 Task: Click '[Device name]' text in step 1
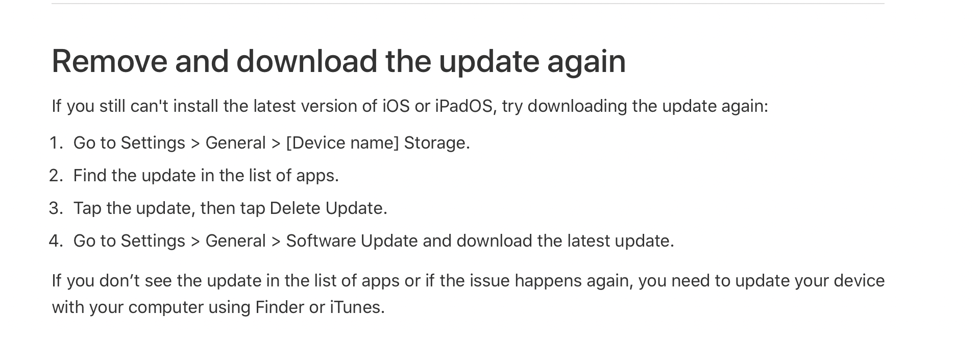(x=342, y=143)
